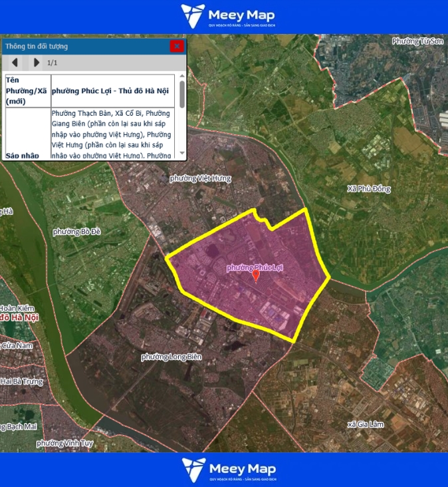This screenshot has width=448, height=487.
Task: Select phường Bồ Đề label on map
Action: 76,232
